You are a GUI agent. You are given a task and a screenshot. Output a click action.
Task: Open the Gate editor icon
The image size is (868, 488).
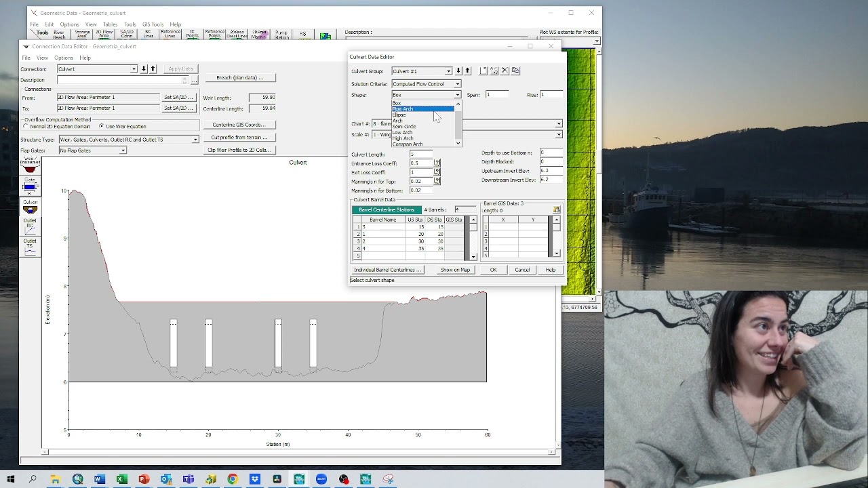pyautogui.click(x=30, y=186)
